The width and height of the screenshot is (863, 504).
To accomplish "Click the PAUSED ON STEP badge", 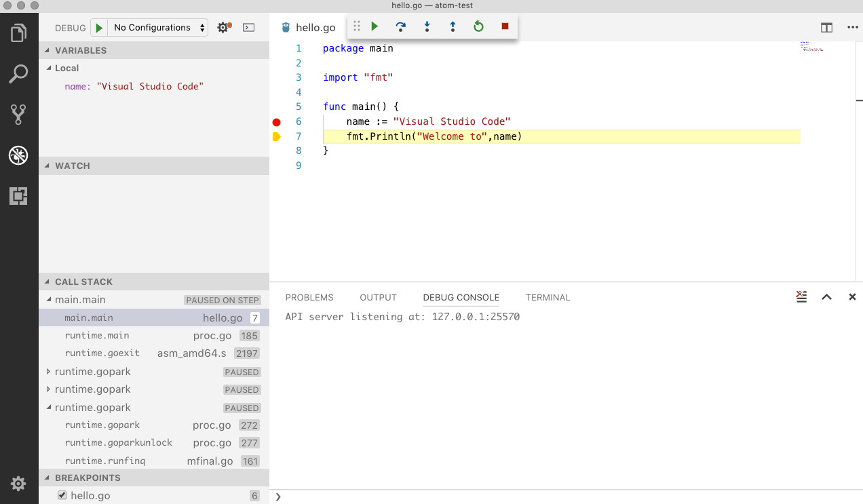I will (223, 300).
